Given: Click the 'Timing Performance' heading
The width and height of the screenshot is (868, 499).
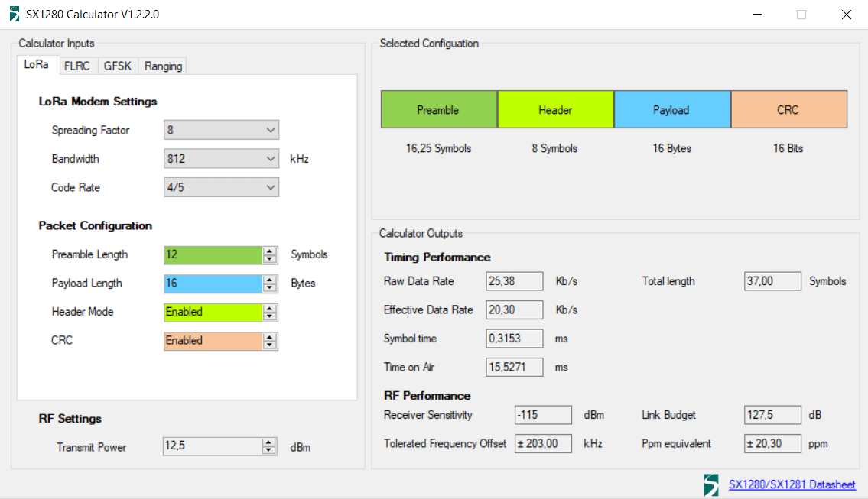Looking at the screenshot, I should coord(437,258).
